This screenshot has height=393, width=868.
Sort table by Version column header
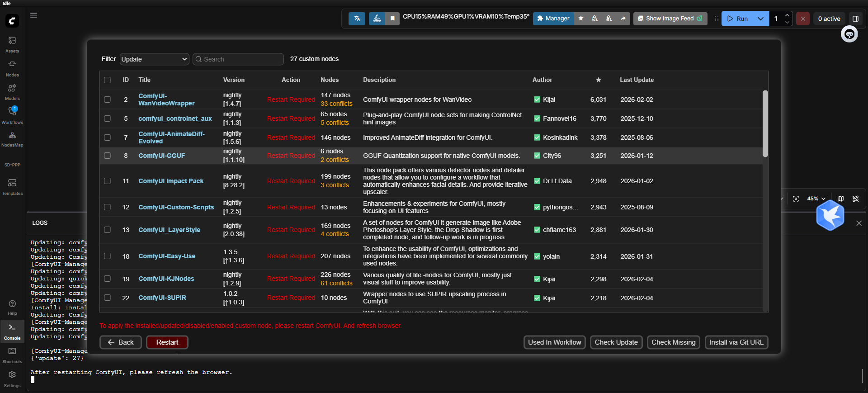coord(234,80)
